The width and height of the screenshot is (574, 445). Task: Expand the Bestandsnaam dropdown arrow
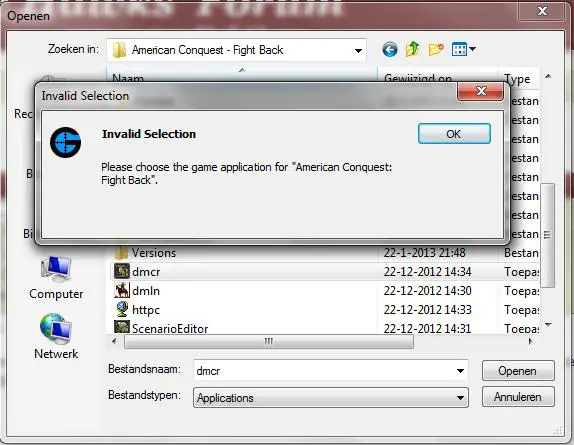(460, 371)
